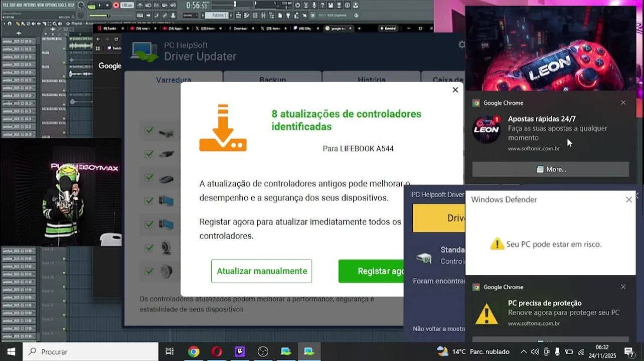Screen dimensions: 644x361
Task: Select the active google browser tab
Action: pos(339,29)
